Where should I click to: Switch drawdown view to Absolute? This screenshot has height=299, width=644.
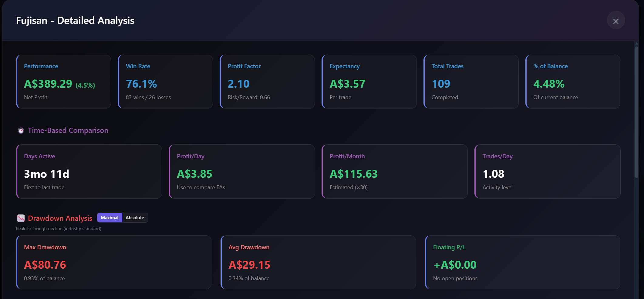pyautogui.click(x=135, y=218)
